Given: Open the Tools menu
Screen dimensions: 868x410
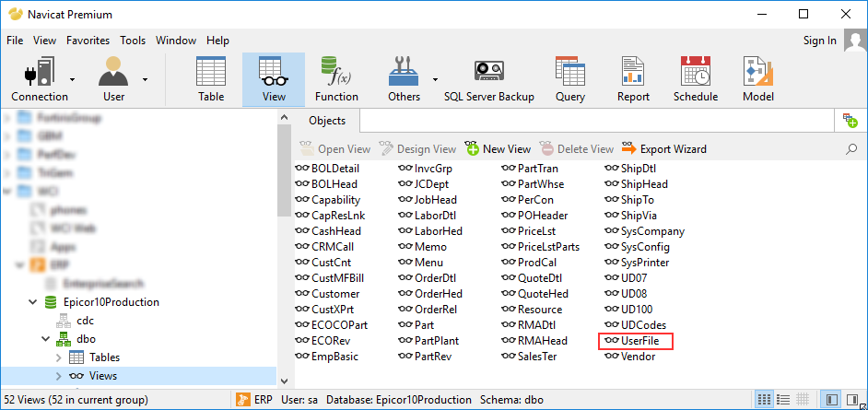Looking at the screenshot, I should [133, 41].
